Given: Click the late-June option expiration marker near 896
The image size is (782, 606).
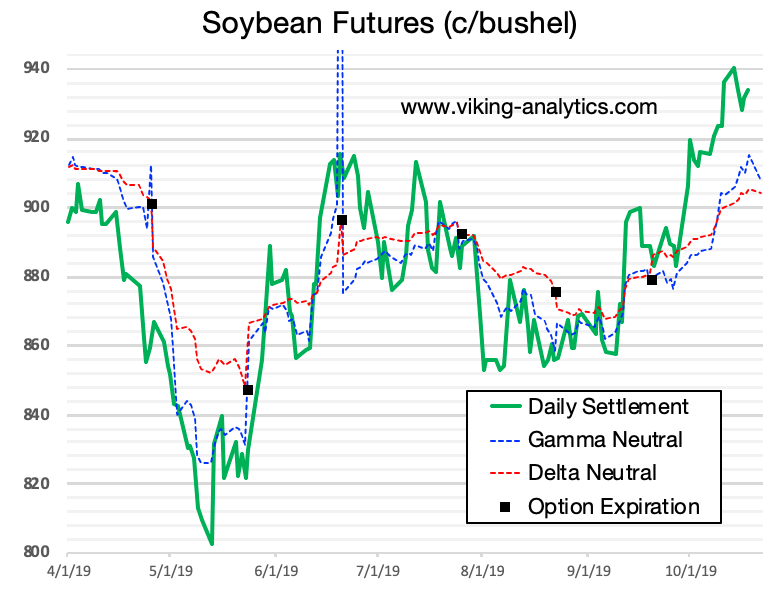Looking at the screenshot, I should [x=342, y=220].
